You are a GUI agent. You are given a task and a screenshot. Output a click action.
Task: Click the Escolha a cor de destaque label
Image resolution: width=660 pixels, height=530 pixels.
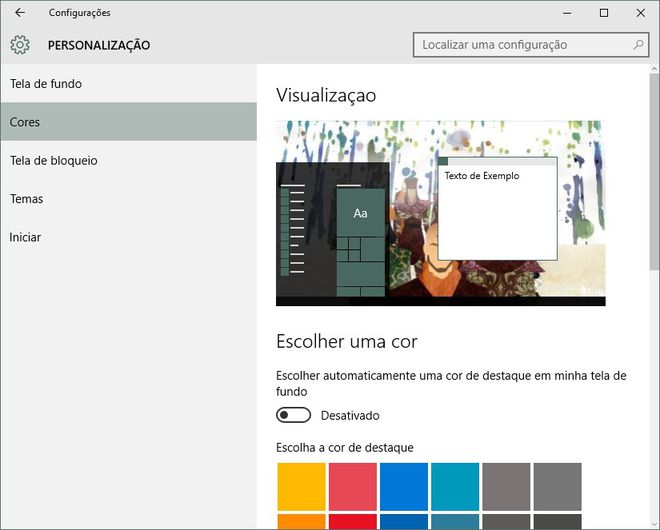[x=345, y=447]
